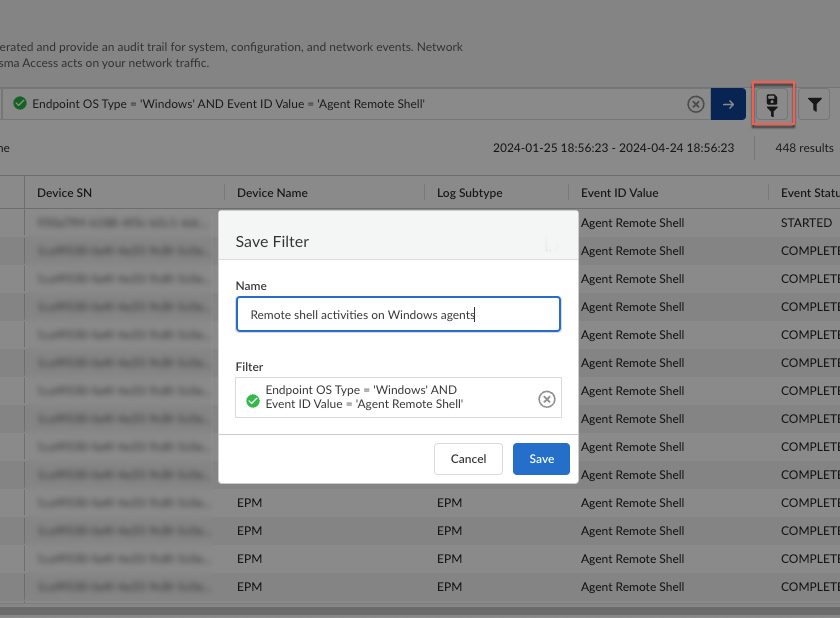This screenshot has height=618, width=840.
Task: Open the funnel filter icon
Action: point(815,104)
